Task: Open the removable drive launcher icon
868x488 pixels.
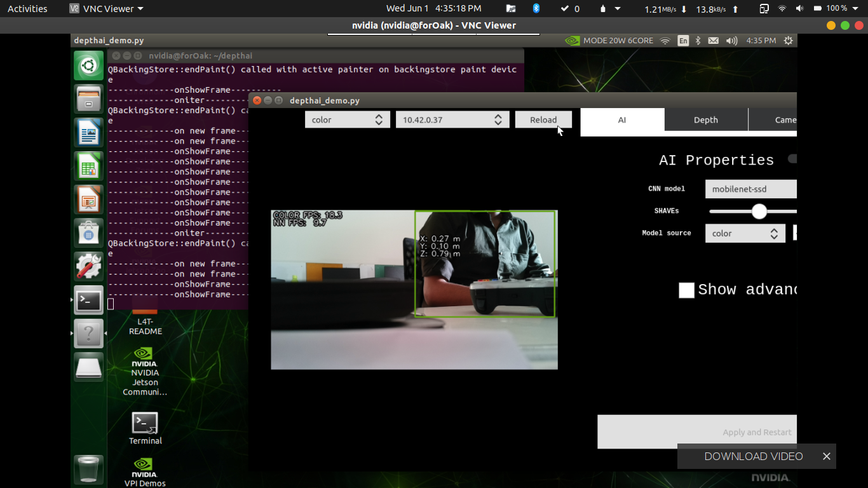Action: click(88, 367)
